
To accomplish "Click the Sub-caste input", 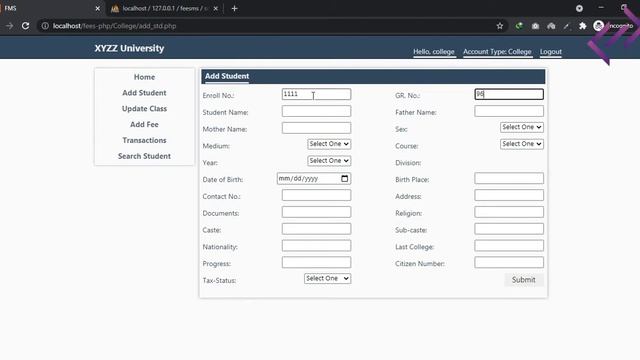I will (509, 229).
